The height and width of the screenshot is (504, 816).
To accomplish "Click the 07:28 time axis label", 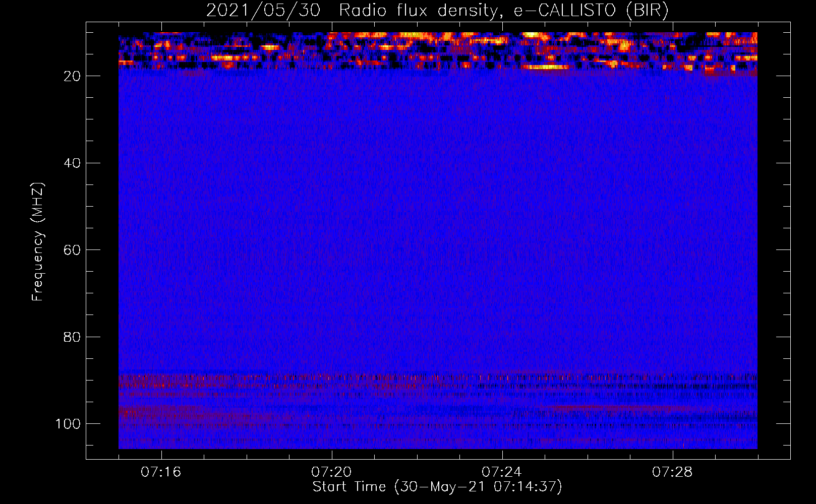I will 672,472.
